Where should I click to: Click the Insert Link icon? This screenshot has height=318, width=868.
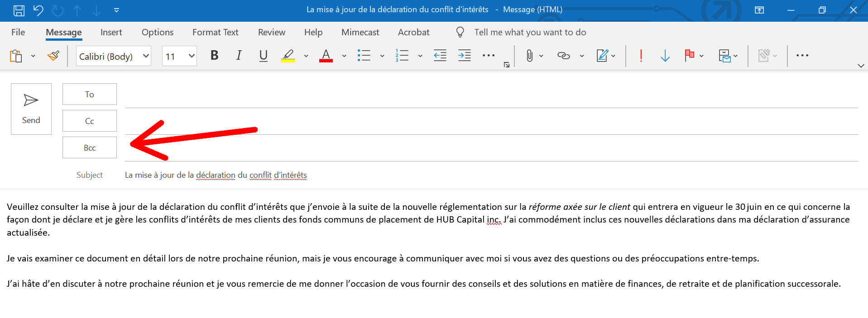click(563, 56)
